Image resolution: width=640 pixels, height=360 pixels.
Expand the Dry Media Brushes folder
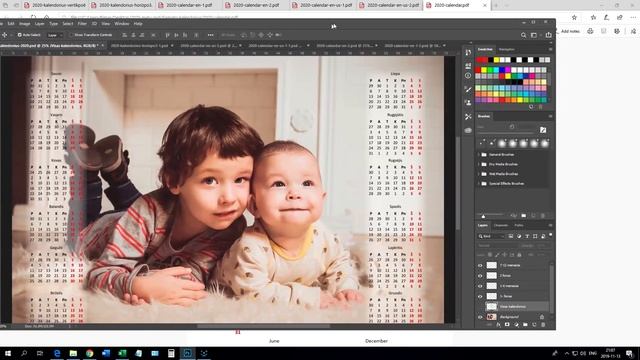pyautogui.click(x=479, y=164)
